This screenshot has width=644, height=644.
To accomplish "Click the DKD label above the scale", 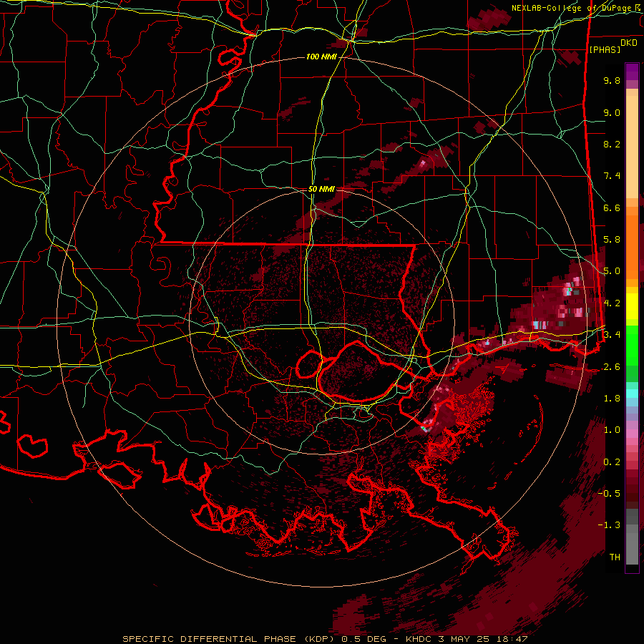I will tap(628, 43).
